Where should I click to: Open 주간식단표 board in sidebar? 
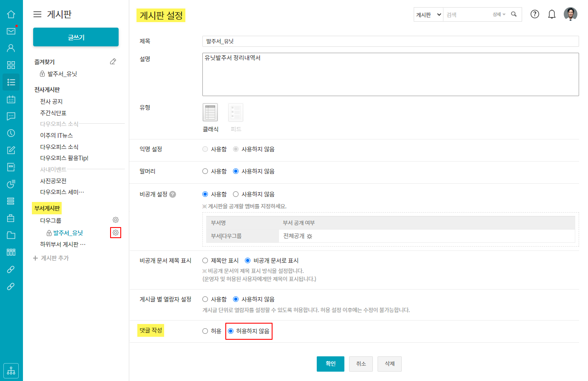(x=53, y=113)
